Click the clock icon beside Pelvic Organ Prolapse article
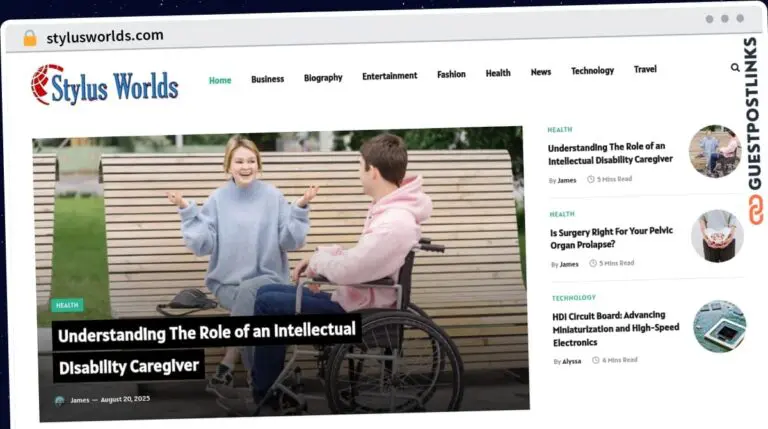This screenshot has height=429, width=768. pyautogui.click(x=593, y=263)
